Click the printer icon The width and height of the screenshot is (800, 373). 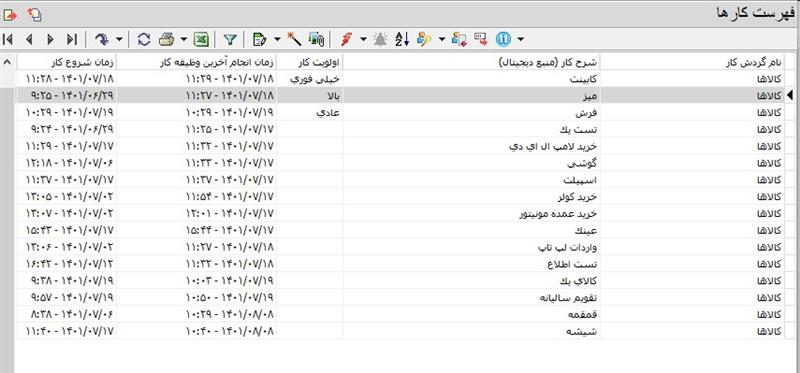pyautogui.click(x=167, y=39)
